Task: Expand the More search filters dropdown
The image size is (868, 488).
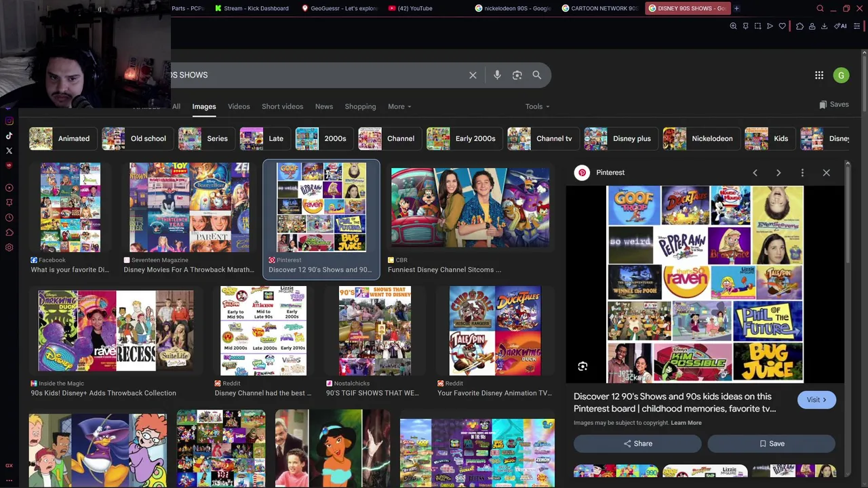Action: pos(399,106)
